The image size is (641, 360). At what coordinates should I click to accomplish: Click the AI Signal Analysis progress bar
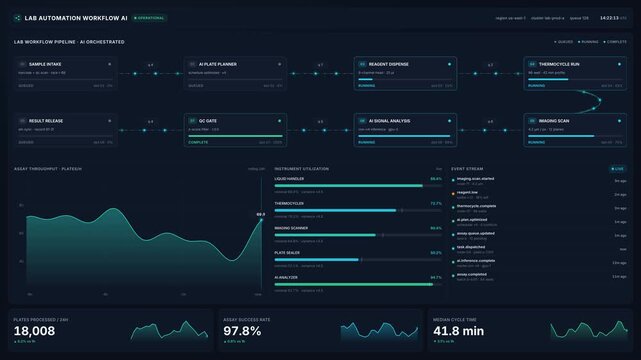(x=405, y=136)
